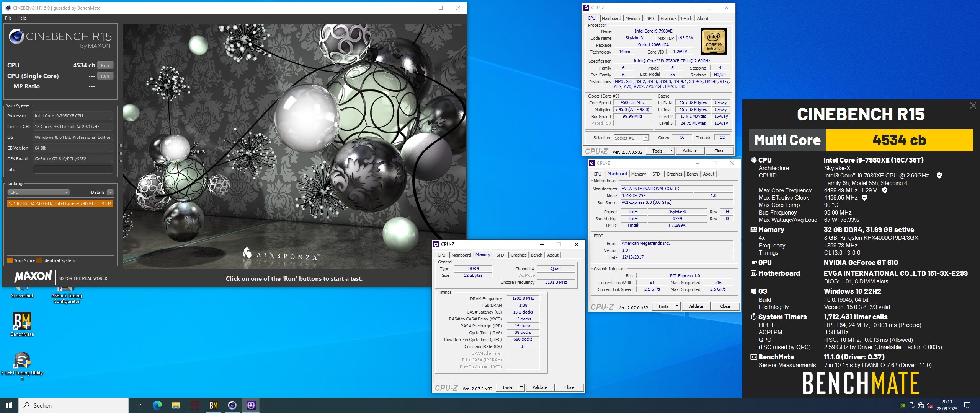Open SPD tab in top CPU-Z window
The width and height of the screenshot is (980, 413).
650,18
